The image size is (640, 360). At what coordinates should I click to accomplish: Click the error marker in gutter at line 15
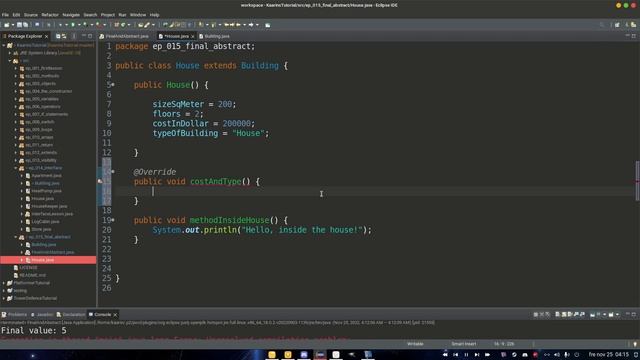coord(100,181)
